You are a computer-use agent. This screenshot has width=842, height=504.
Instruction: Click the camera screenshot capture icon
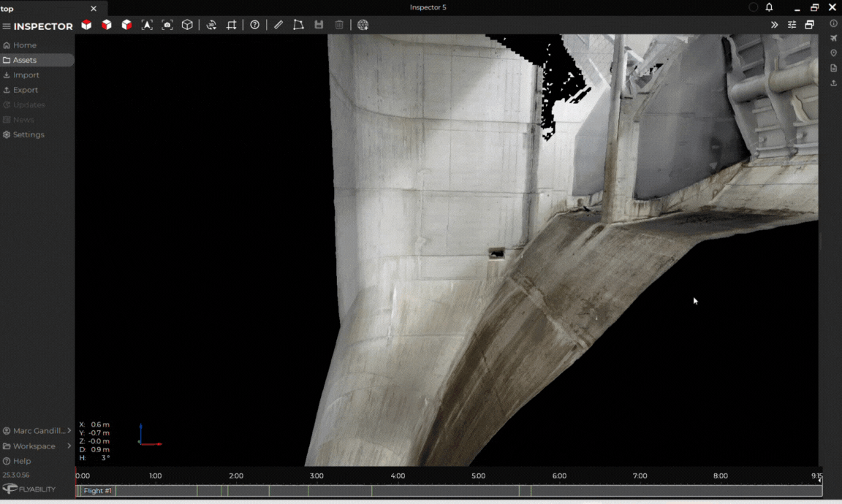pyautogui.click(x=167, y=25)
